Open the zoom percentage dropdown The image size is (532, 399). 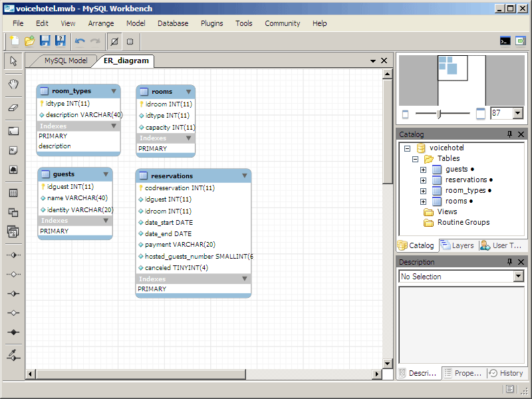(518, 113)
